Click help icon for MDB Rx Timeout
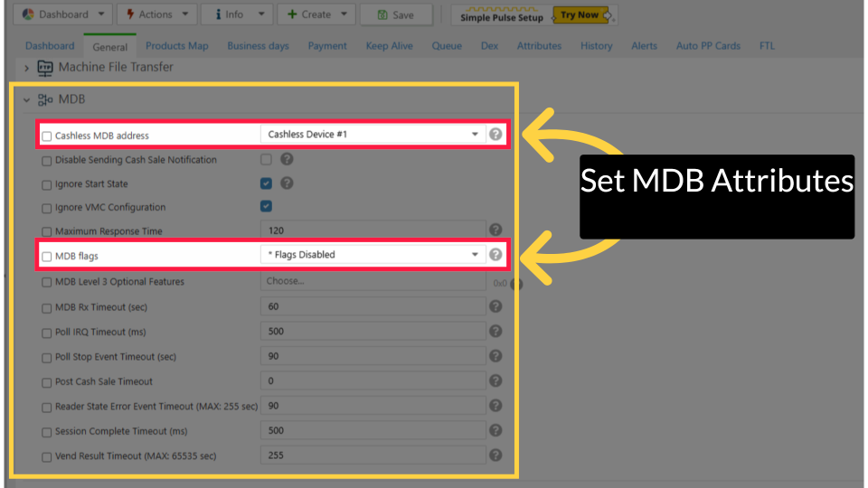This screenshot has width=868, height=488. pyautogui.click(x=495, y=306)
